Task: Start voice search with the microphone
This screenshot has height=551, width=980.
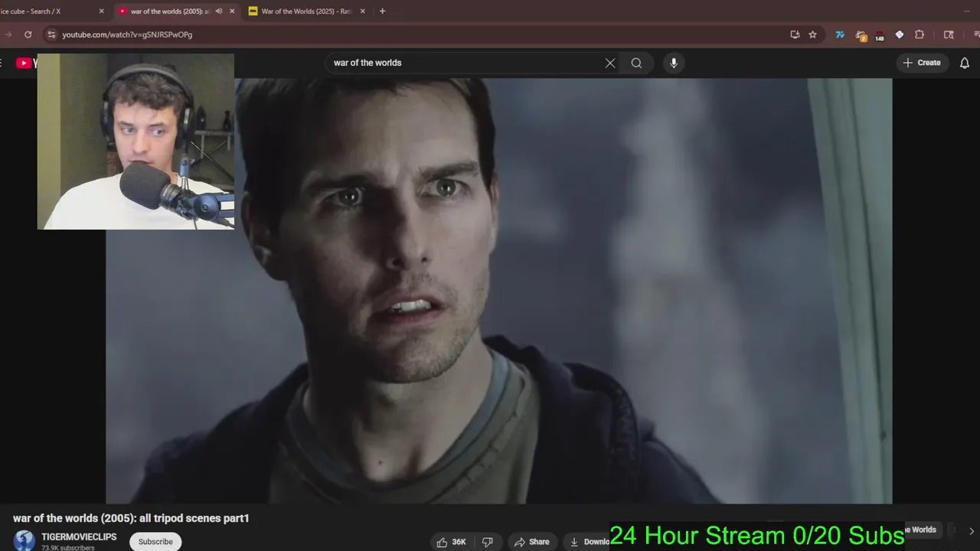Action: point(674,63)
